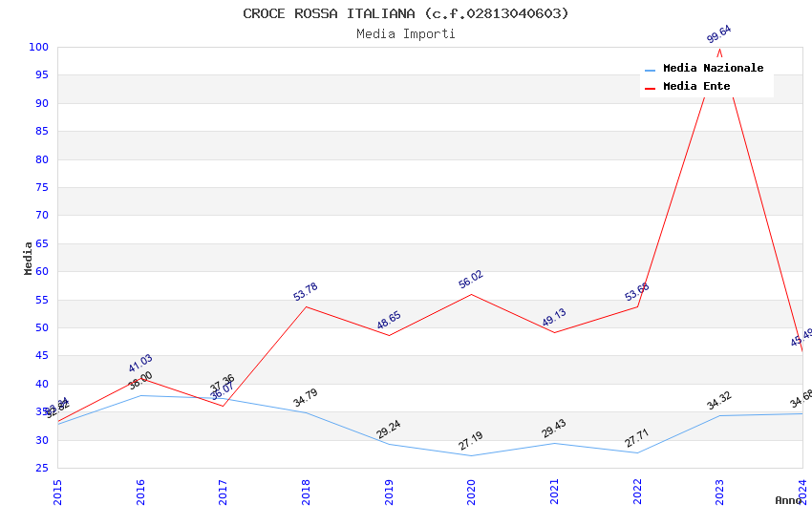Image resolution: width=812 pixels, height=525 pixels.
Task: Click the 50 y-axis tick label
Action: tap(42, 327)
